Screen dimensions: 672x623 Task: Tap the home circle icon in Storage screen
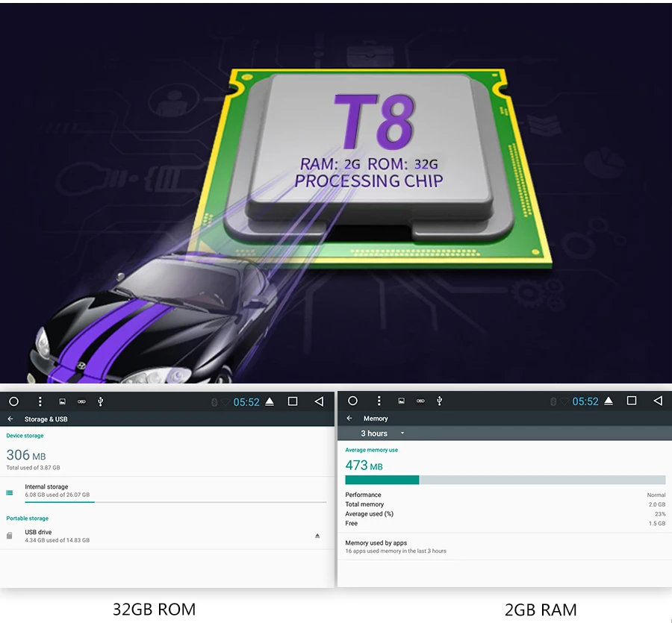coord(13,401)
